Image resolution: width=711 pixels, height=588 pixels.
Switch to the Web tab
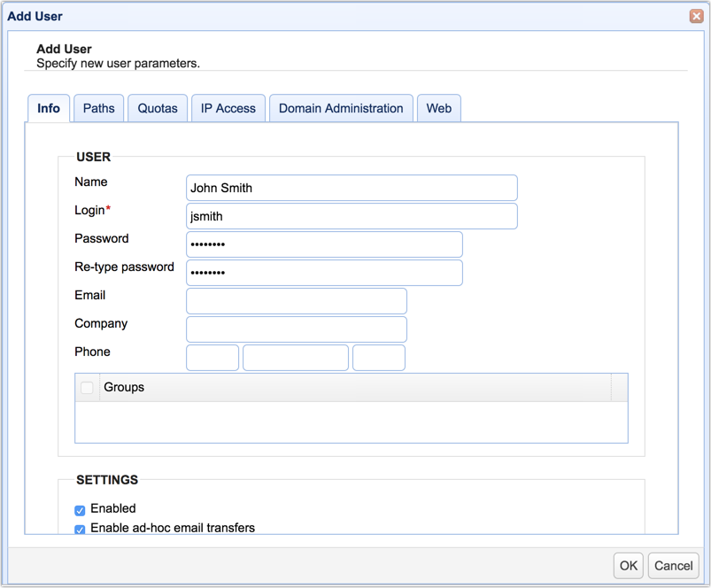point(438,108)
